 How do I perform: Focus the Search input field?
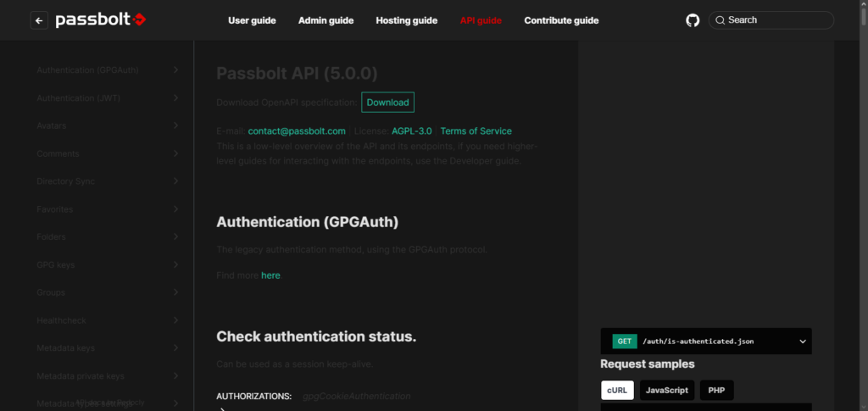point(771,19)
